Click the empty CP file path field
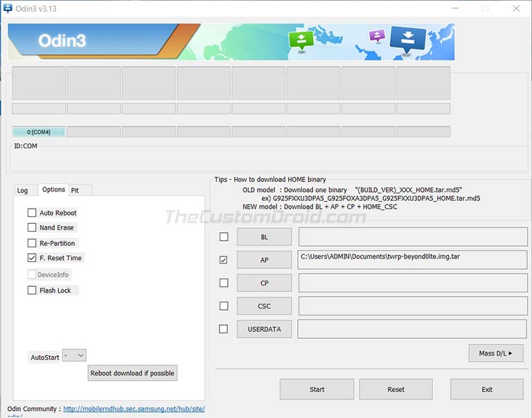 (413, 283)
